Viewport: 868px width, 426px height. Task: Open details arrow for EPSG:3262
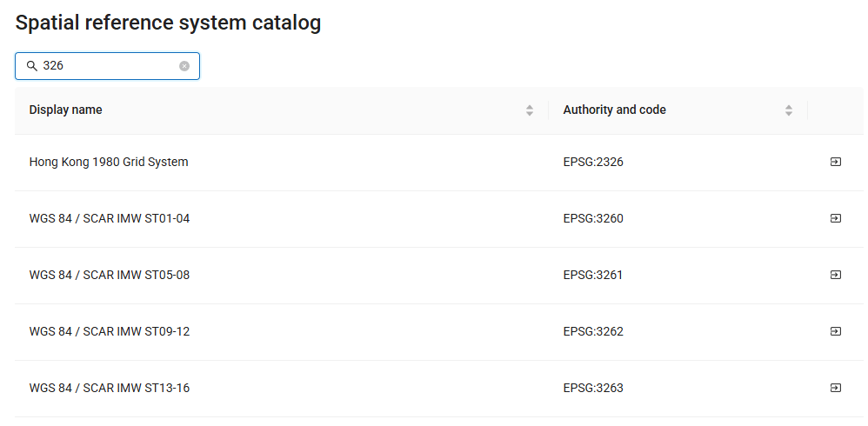836,331
